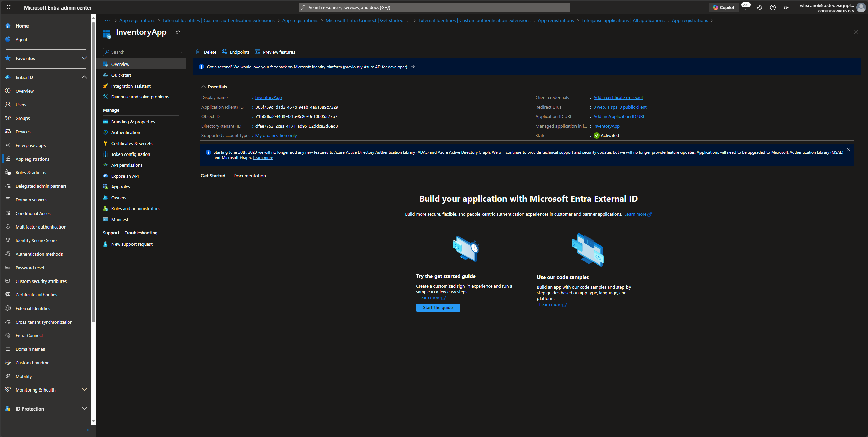Open Copilot from the top bar
The width and height of the screenshot is (868, 437).
pos(724,7)
